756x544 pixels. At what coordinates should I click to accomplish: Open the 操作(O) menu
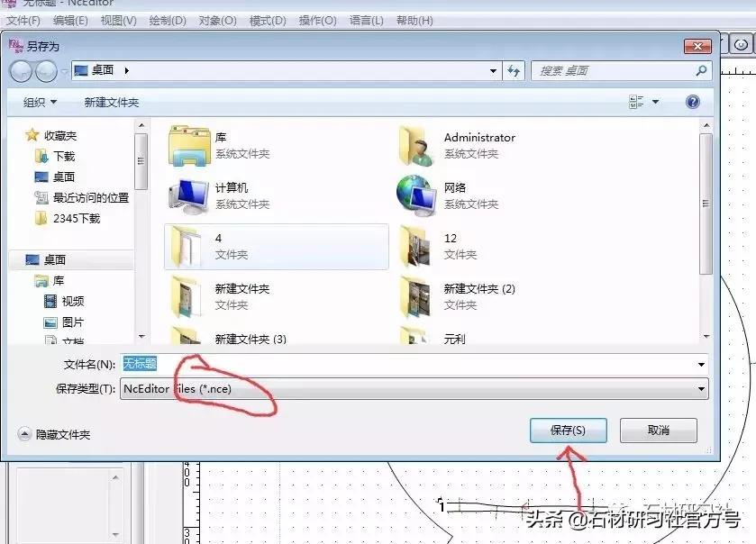coord(317,21)
